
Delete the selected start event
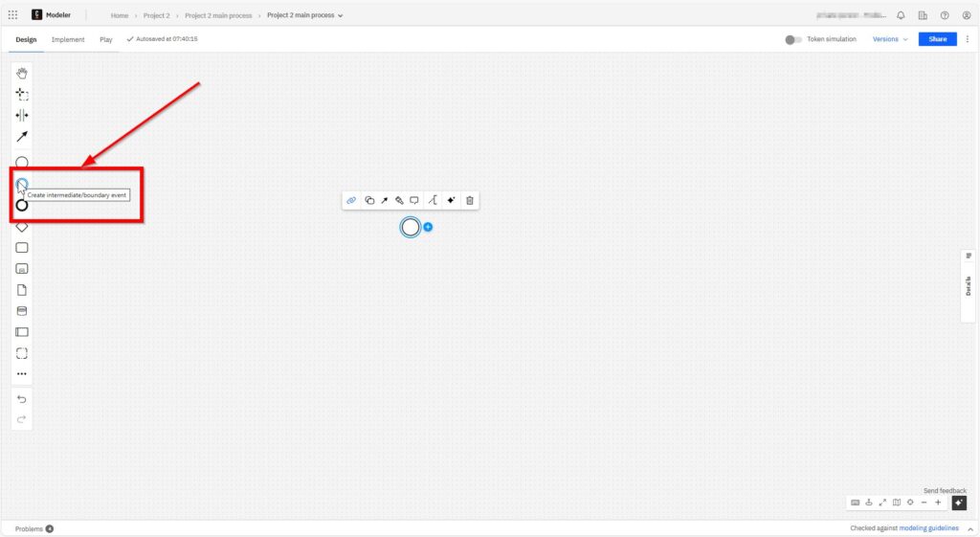click(x=470, y=200)
